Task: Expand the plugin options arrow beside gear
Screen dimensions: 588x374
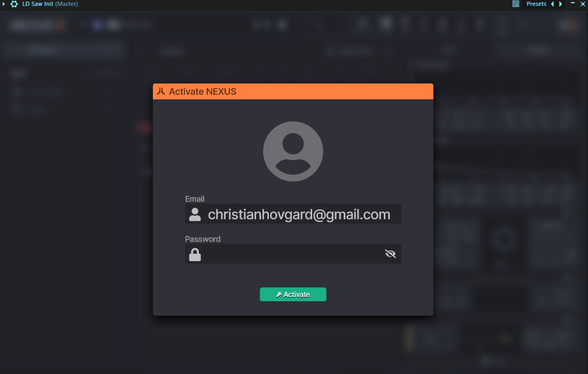Action: pos(4,4)
